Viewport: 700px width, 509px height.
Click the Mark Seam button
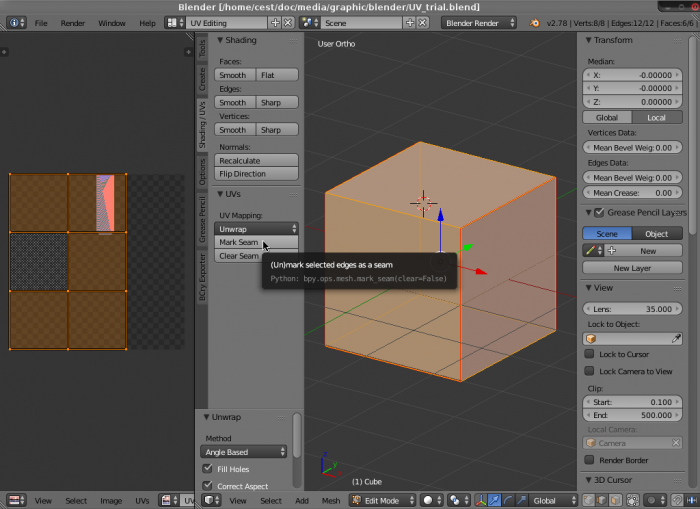pyautogui.click(x=240, y=243)
